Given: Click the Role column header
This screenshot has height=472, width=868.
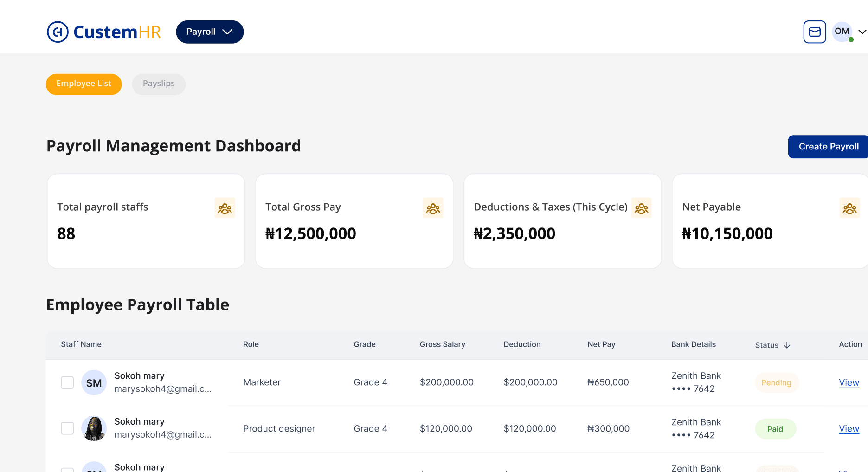Looking at the screenshot, I should click(251, 344).
